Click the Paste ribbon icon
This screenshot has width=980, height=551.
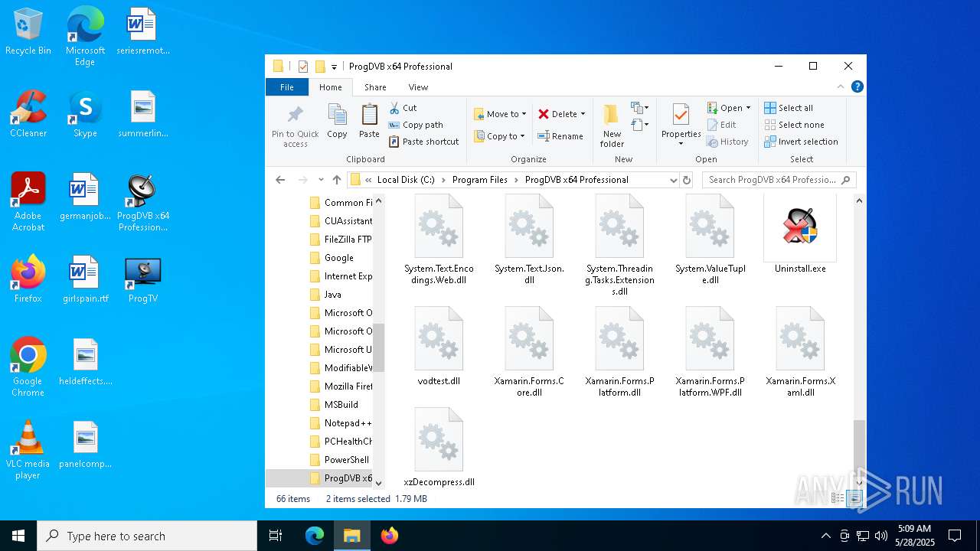coord(369,122)
